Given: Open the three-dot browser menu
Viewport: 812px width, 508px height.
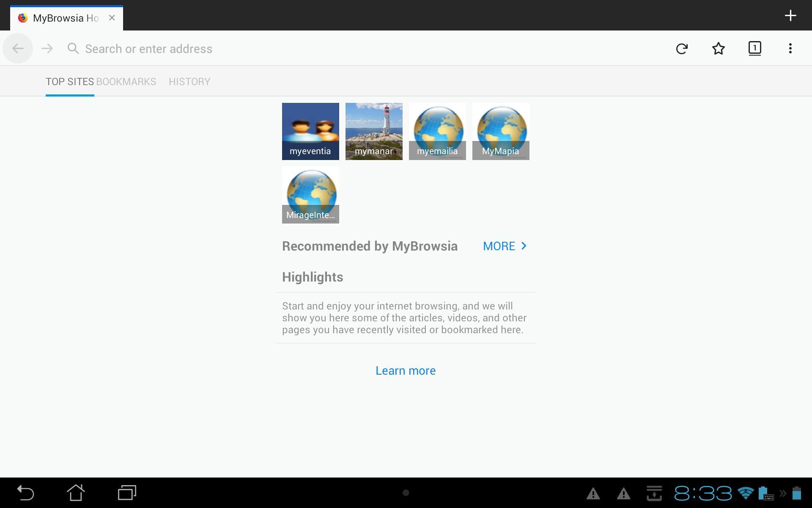Looking at the screenshot, I should coord(790,48).
